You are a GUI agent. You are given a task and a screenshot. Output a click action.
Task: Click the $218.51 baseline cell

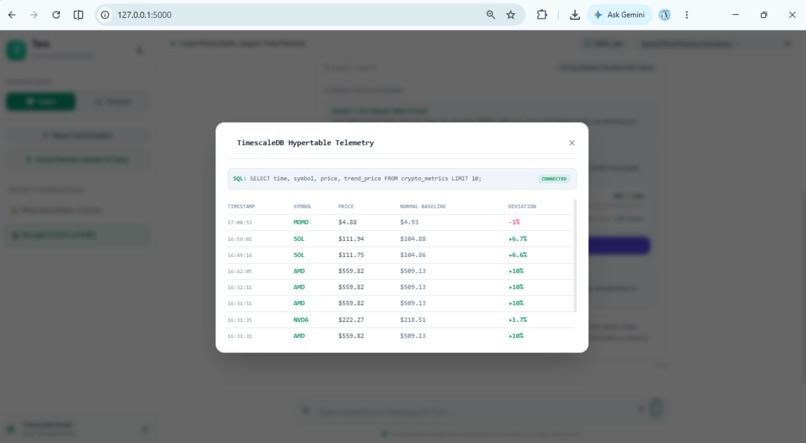tap(413, 320)
